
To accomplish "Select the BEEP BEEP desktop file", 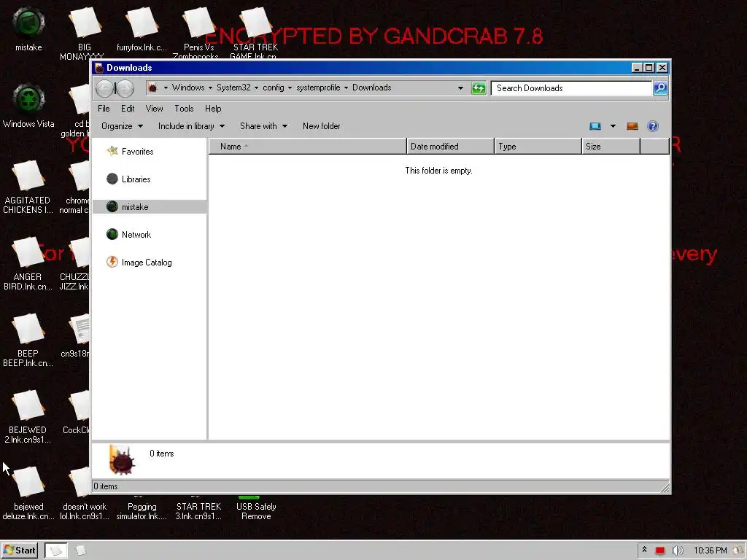I will (x=28, y=340).
